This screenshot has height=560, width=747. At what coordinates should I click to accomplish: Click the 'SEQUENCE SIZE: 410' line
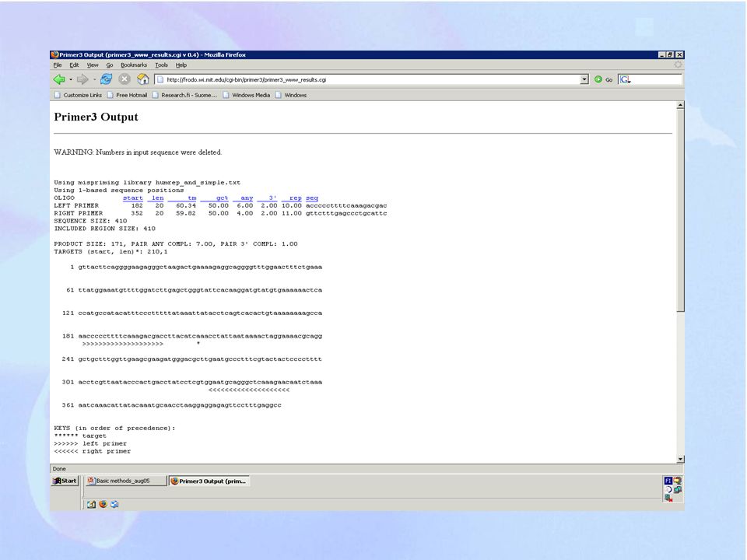click(90, 221)
